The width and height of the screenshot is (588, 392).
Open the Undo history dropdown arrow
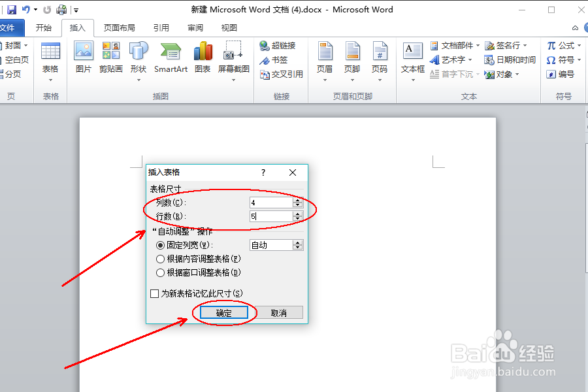coord(36,9)
